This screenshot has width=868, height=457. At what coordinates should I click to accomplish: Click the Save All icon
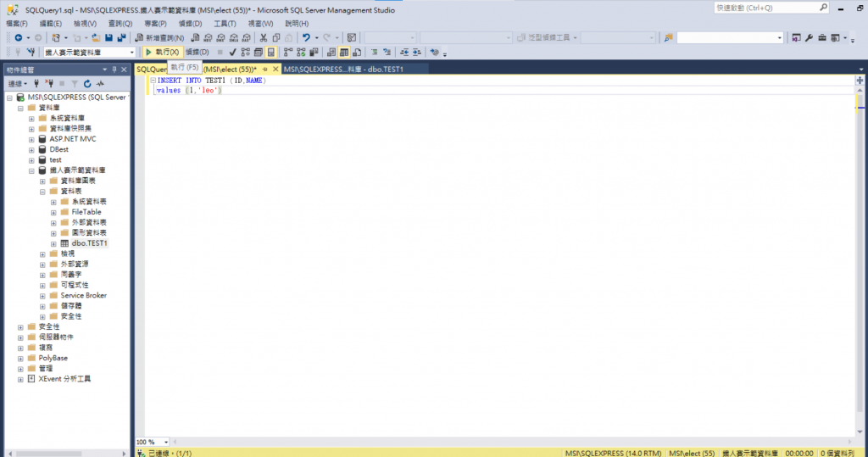click(x=122, y=37)
